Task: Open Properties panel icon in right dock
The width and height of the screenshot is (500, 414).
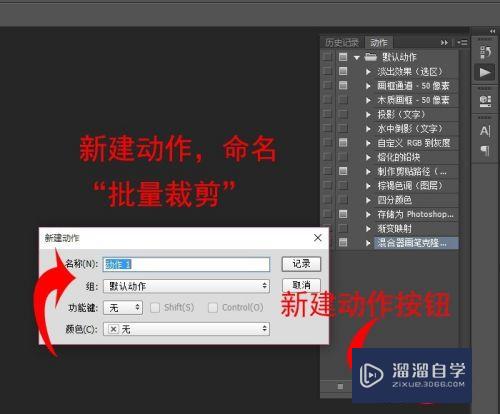Action: point(485,101)
